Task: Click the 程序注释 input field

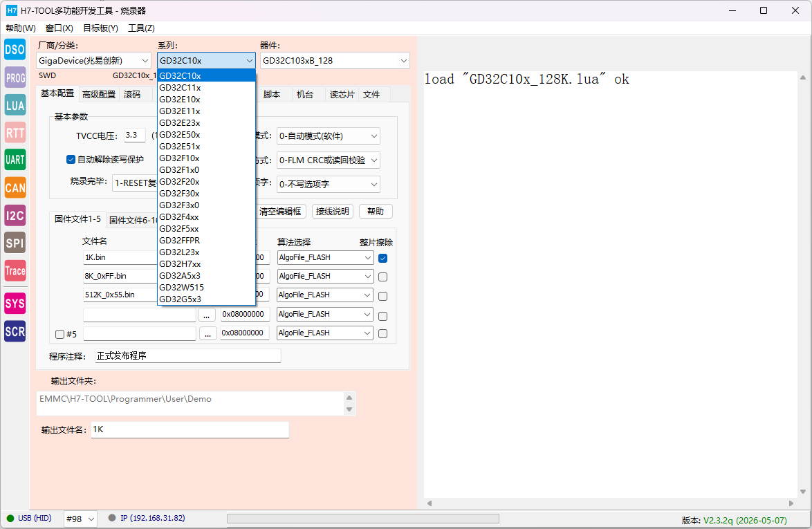Action: pyautogui.click(x=188, y=355)
